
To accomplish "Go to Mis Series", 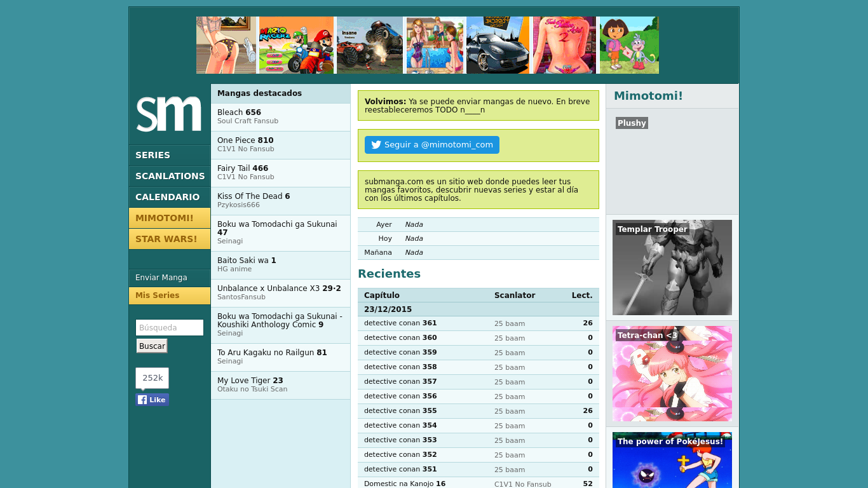I will tap(170, 295).
